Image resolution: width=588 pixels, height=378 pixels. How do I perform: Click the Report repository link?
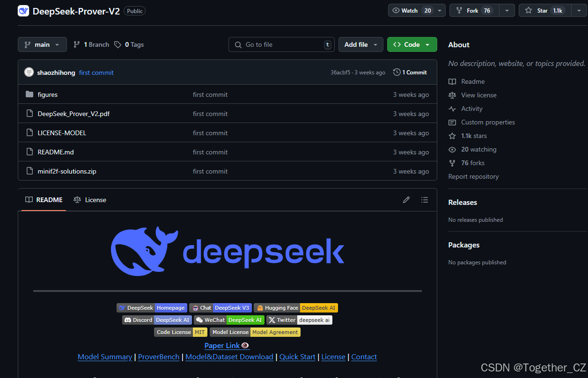(473, 176)
